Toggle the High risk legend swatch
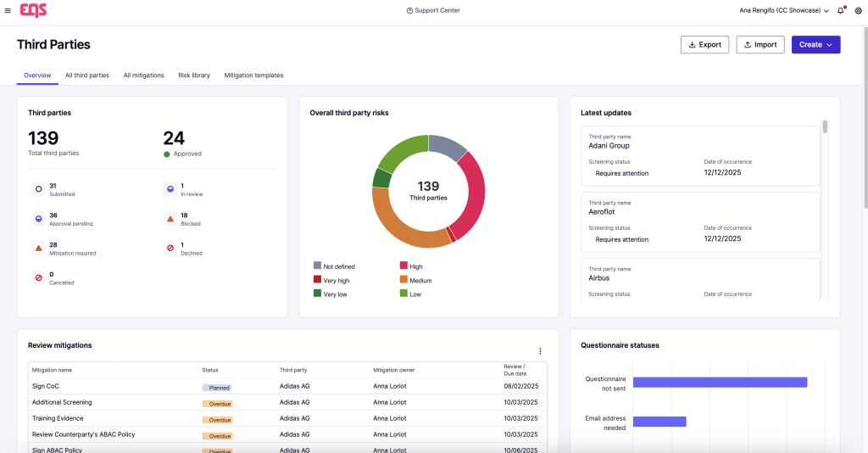 click(x=403, y=266)
